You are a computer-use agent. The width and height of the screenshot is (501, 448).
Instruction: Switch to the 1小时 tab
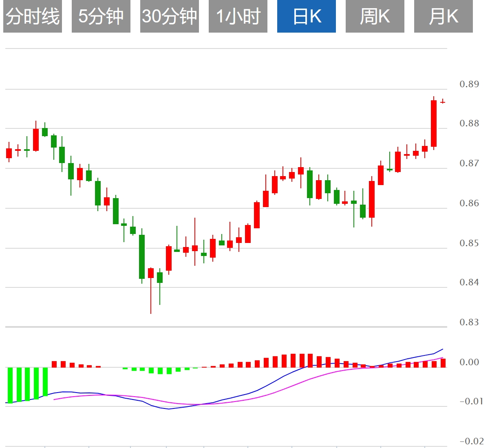(238, 17)
